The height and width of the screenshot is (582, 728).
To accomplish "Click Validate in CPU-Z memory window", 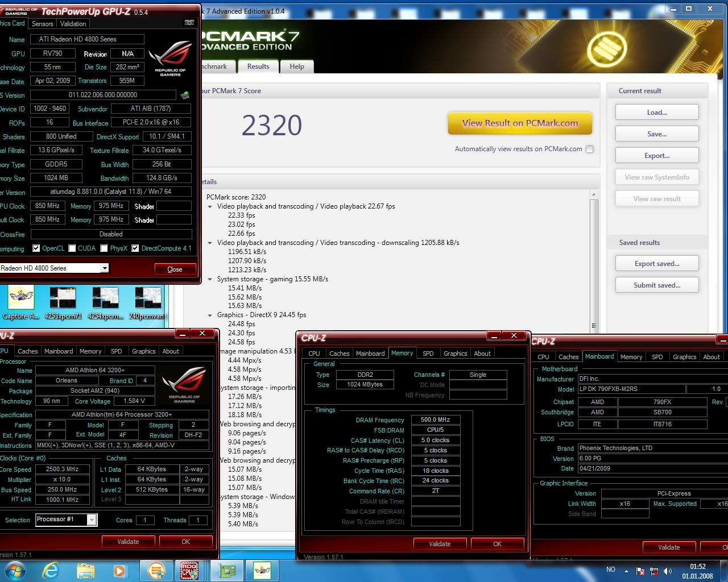I will 440,544.
